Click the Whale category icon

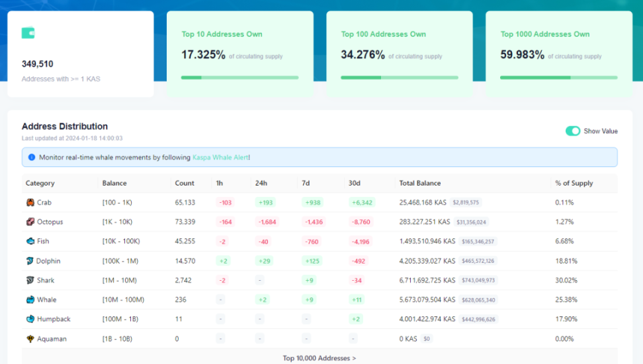30,300
